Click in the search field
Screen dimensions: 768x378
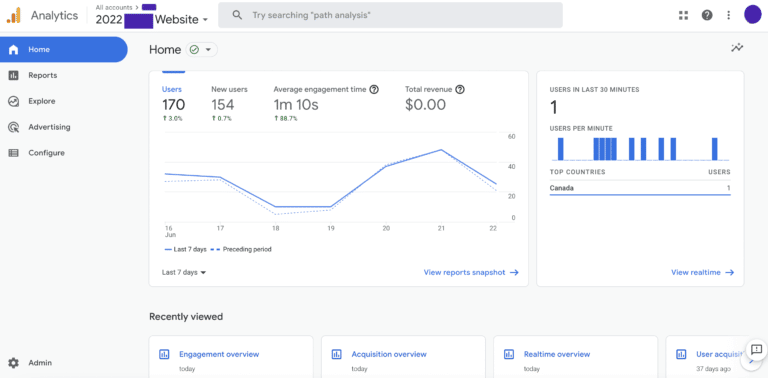[x=390, y=15]
